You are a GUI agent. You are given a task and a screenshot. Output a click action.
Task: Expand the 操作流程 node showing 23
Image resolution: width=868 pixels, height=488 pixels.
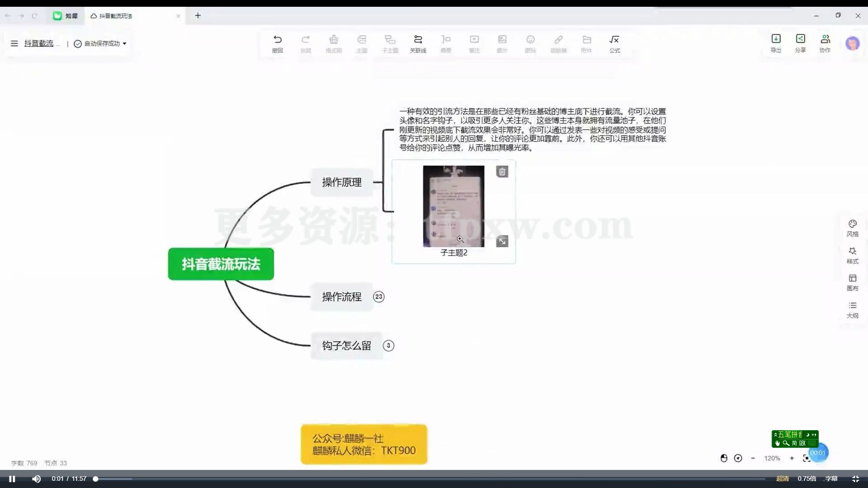pos(379,297)
